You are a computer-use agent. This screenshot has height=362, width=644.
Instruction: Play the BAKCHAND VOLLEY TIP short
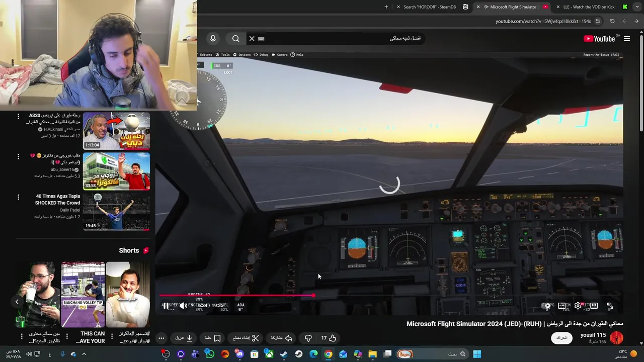point(83,295)
